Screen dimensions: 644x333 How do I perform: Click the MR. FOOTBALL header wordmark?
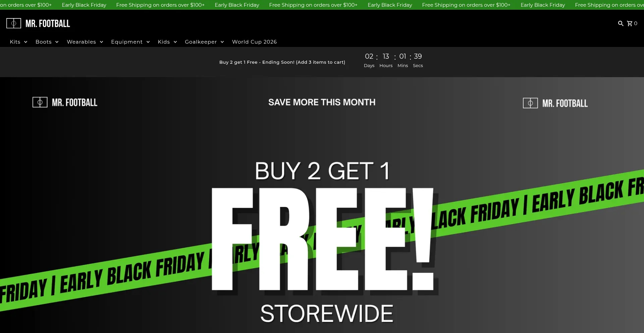(48, 23)
